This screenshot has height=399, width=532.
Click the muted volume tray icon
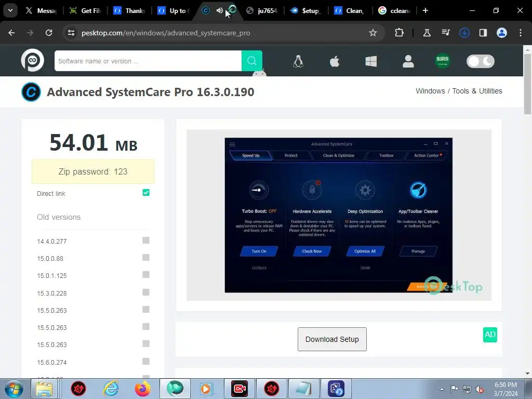coord(480,389)
